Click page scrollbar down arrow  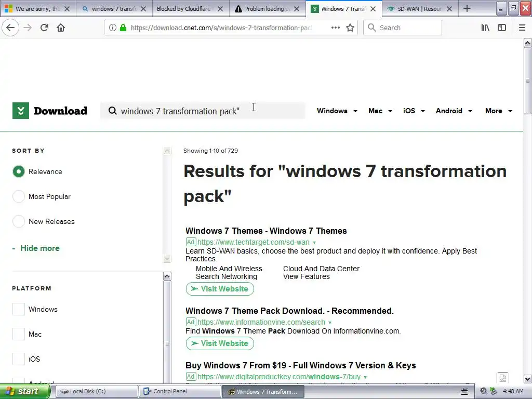(x=527, y=379)
